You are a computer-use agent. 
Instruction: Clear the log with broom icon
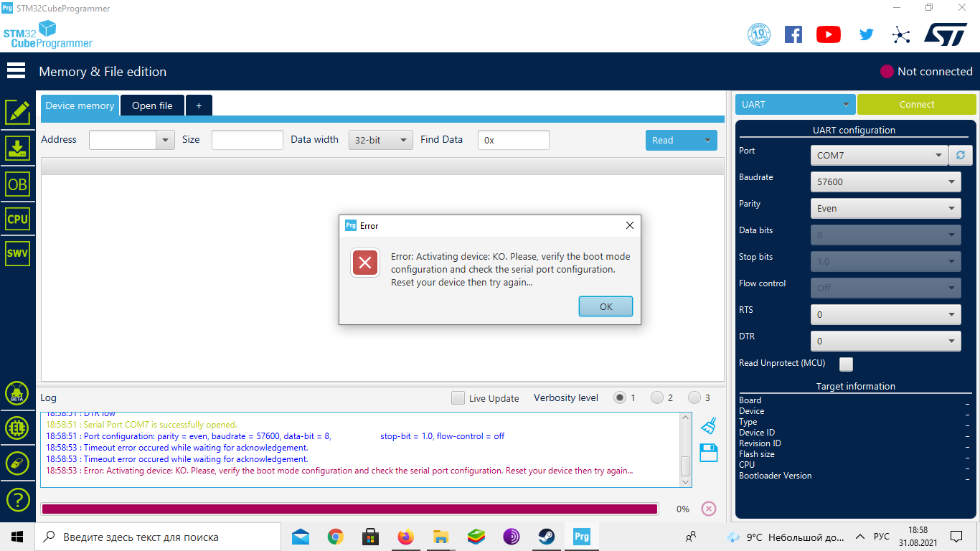[x=708, y=425]
